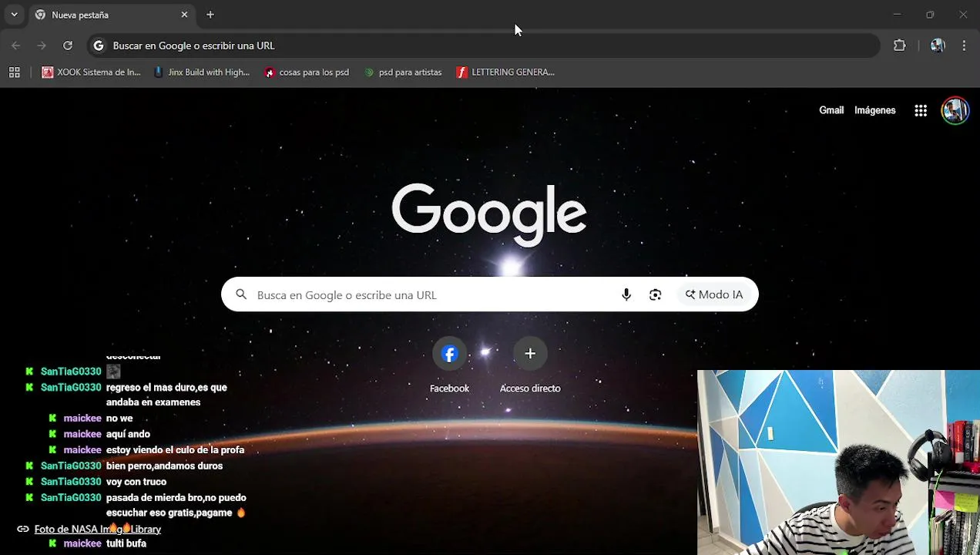Image resolution: width=980 pixels, height=555 pixels.
Task: Open Imágenes link
Action: coord(874,110)
